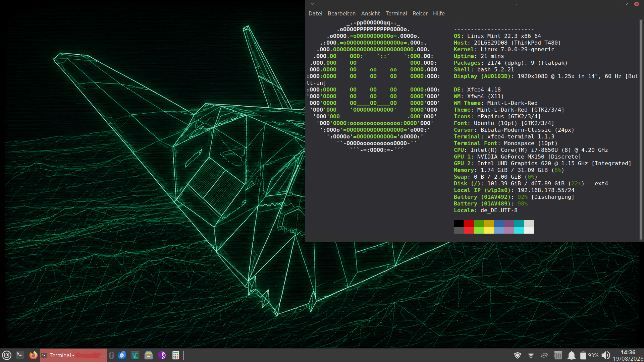Viewport: 644px width, 362px height.
Task: Click the "Battery (01AV492): 92%" line
Action: click(514, 197)
